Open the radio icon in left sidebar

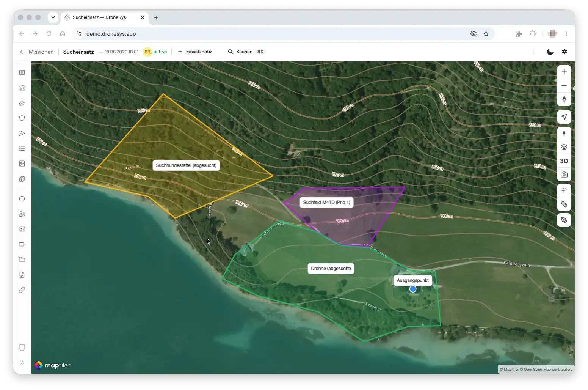(22, 88)
